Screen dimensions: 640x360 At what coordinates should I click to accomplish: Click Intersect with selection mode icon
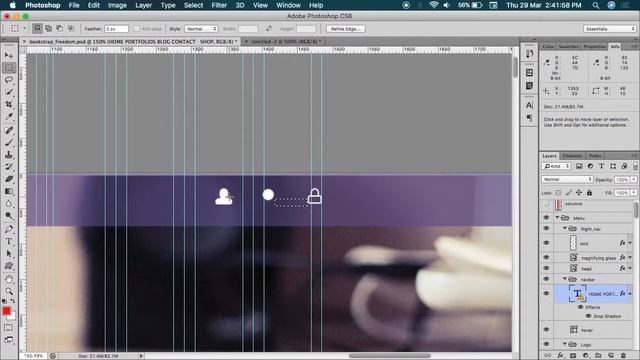[x=71, y=28]
